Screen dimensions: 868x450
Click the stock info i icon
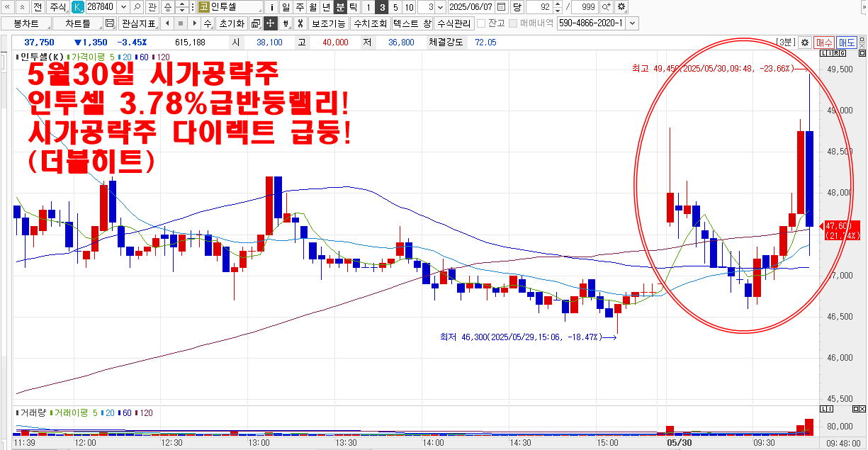tap(273, 7)
